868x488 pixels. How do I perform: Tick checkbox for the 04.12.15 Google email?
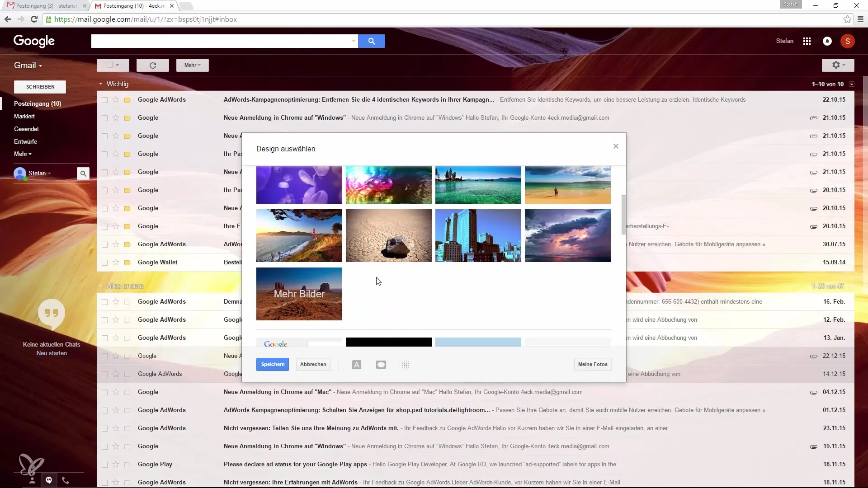point(104,392)
